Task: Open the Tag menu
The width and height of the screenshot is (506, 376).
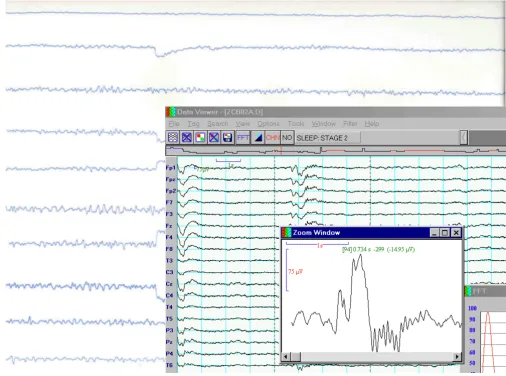Action: point(193,124)
